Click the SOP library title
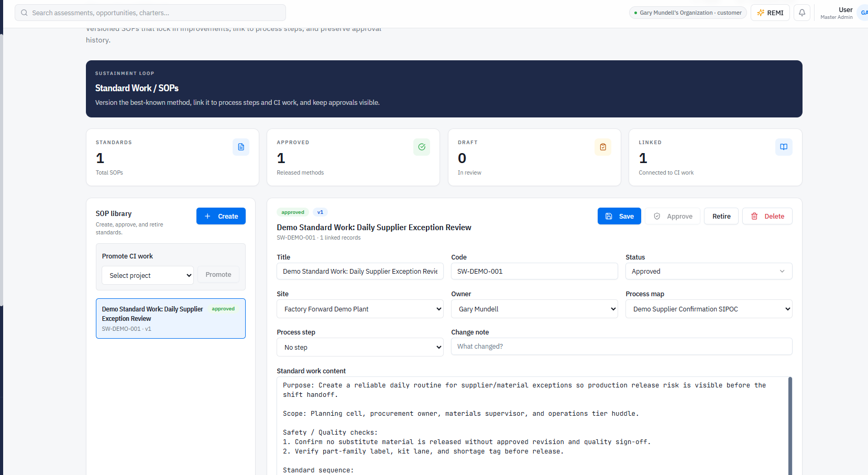 114,213
